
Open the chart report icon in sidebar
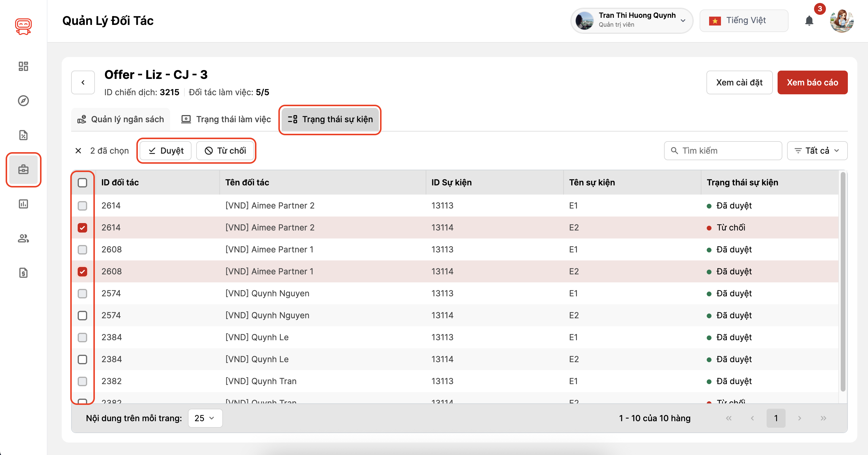pyautogui.click(x=23, y=204)
